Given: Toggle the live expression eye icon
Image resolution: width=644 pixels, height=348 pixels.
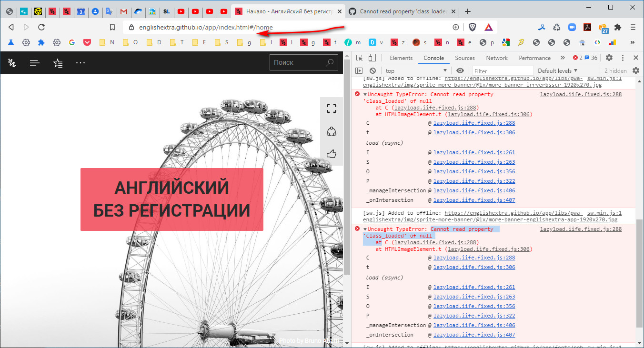Looking at the screenshot, I should [460, 71].
